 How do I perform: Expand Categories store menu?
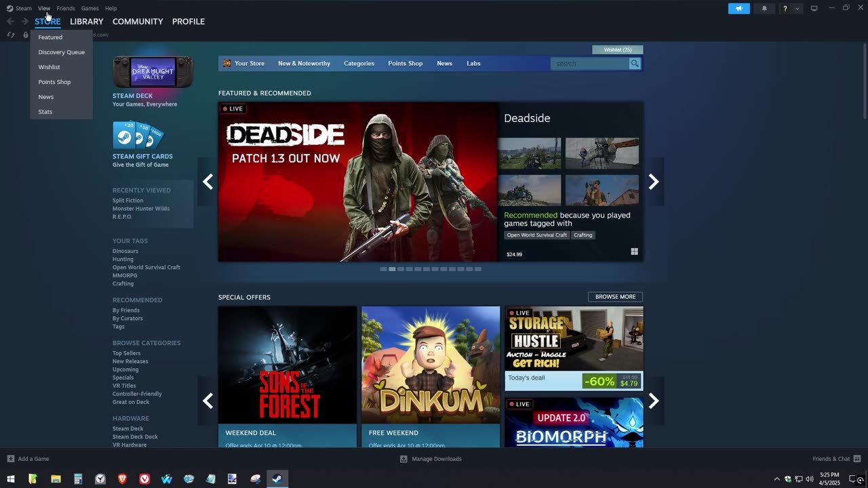click(x=359, y=64)
